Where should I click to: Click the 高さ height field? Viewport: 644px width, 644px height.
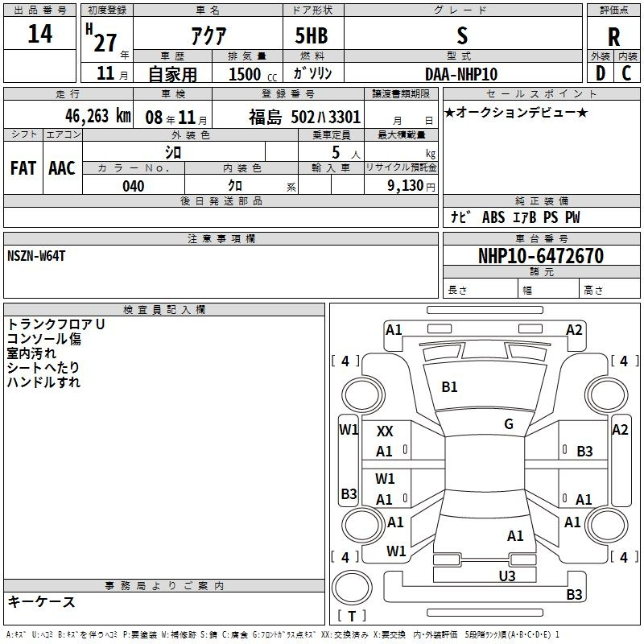pyautogui.click(x=609, y=290)
